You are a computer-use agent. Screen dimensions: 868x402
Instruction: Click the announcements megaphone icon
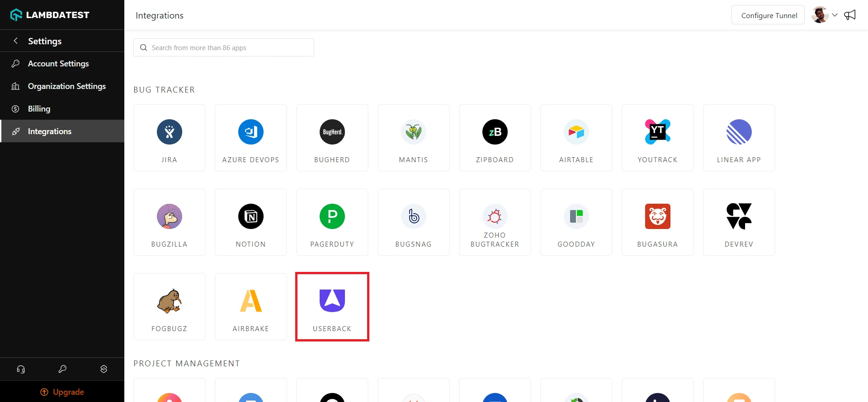click(850, 15)
